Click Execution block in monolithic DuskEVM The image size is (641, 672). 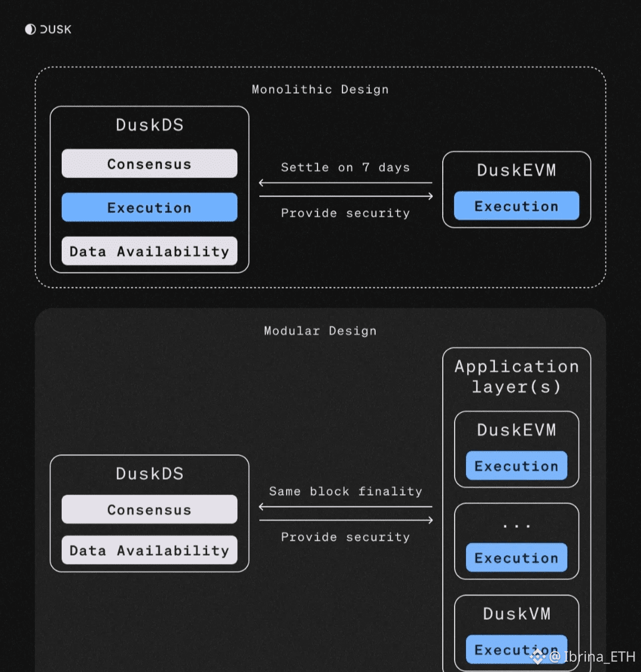tap(517, 206)
